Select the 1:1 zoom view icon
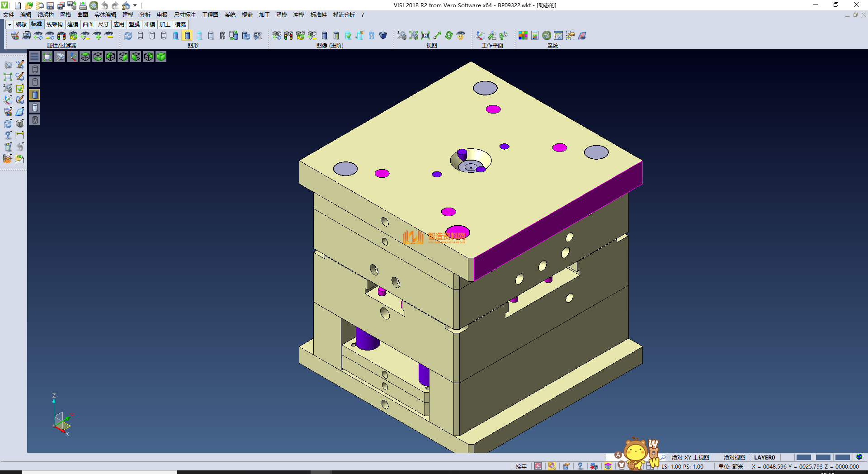Viewport: 868px width, 474px height. [425, 36]
